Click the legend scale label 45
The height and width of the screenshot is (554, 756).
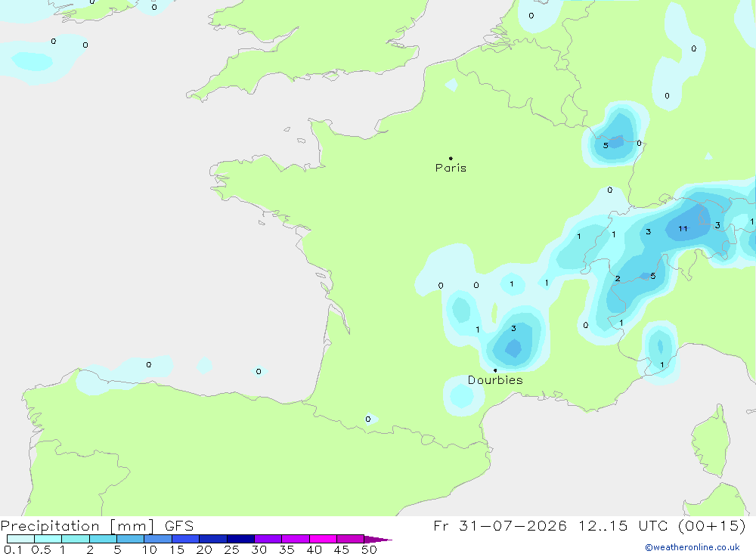click(x=342, y=549)
